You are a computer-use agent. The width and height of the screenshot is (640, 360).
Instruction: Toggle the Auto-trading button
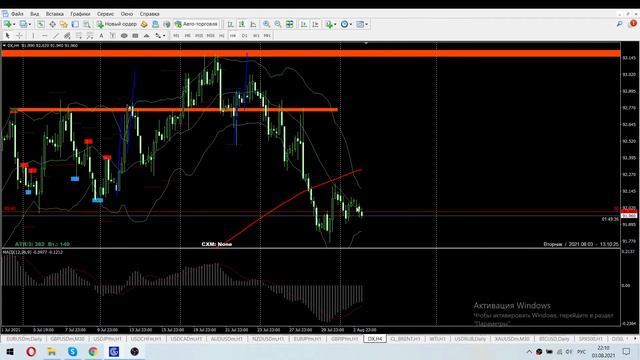pos(197,24)
